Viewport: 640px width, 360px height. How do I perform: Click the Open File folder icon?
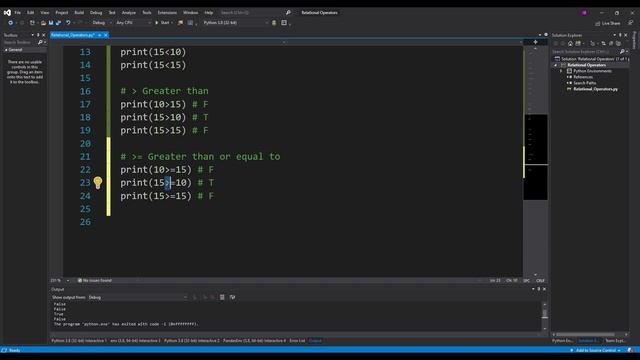(x=43, y=23)
